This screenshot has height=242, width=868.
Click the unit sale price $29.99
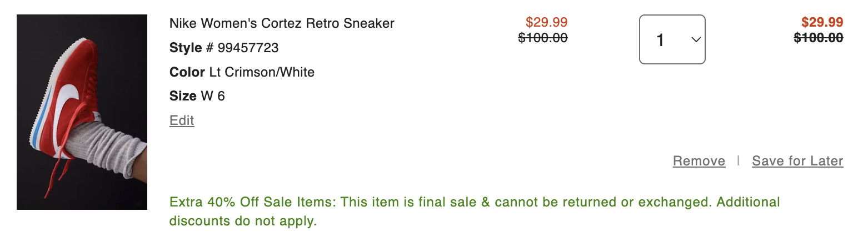tap(546, 23)
